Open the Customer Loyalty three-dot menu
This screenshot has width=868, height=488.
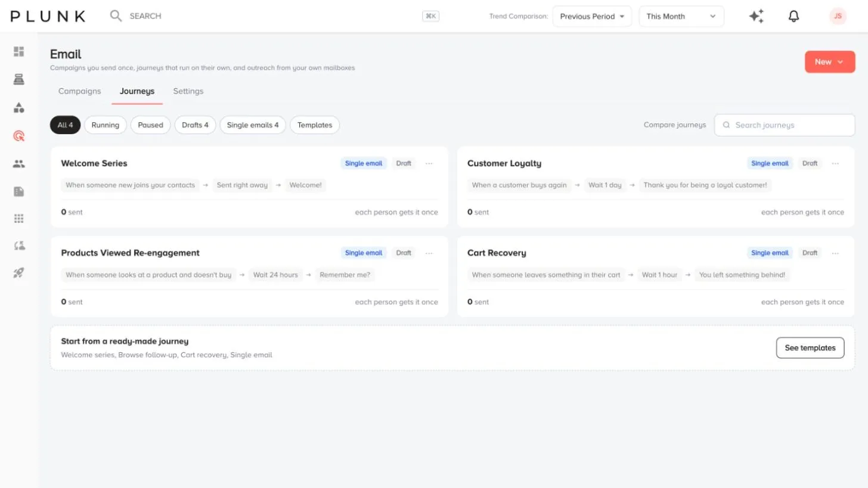(835, 163)
